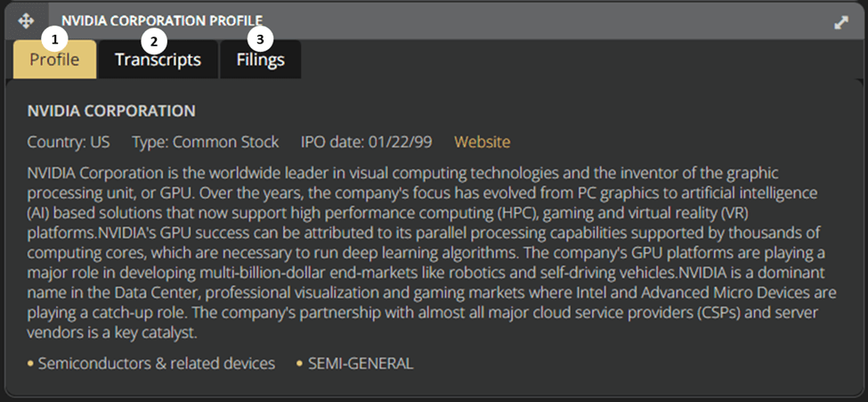
Task: Click the bullet before SEMI-GENERAL
Action: [x=299, y=365]
